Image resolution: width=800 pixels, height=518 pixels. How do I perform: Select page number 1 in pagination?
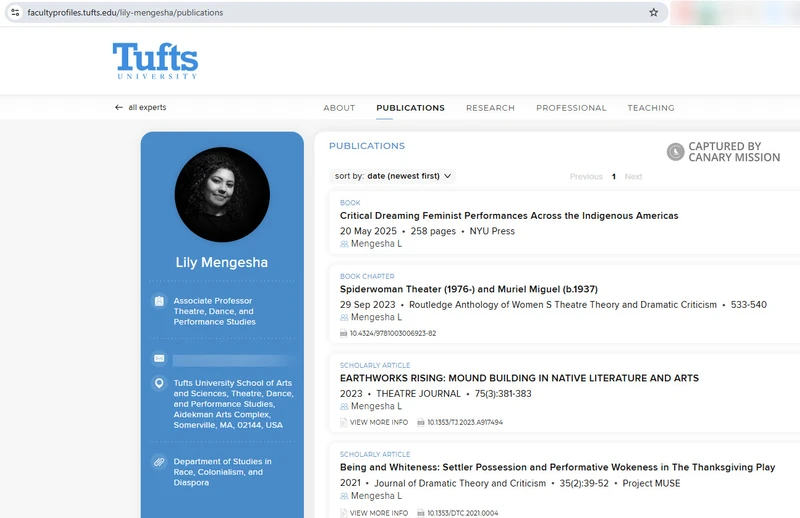pos(614,177)
